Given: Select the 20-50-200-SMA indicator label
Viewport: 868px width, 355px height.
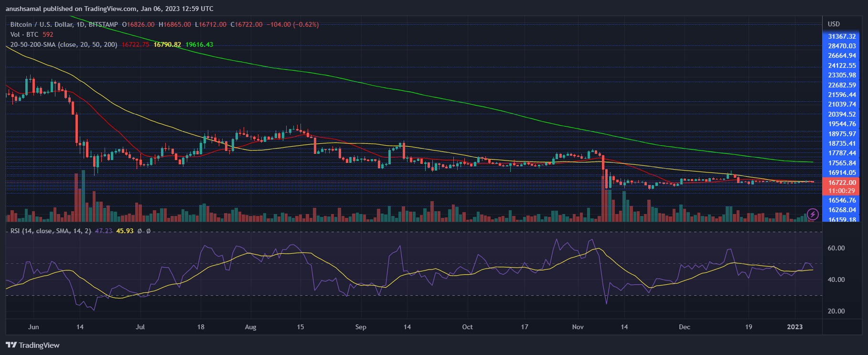Looking at the screenshot, I should [64, 44].
